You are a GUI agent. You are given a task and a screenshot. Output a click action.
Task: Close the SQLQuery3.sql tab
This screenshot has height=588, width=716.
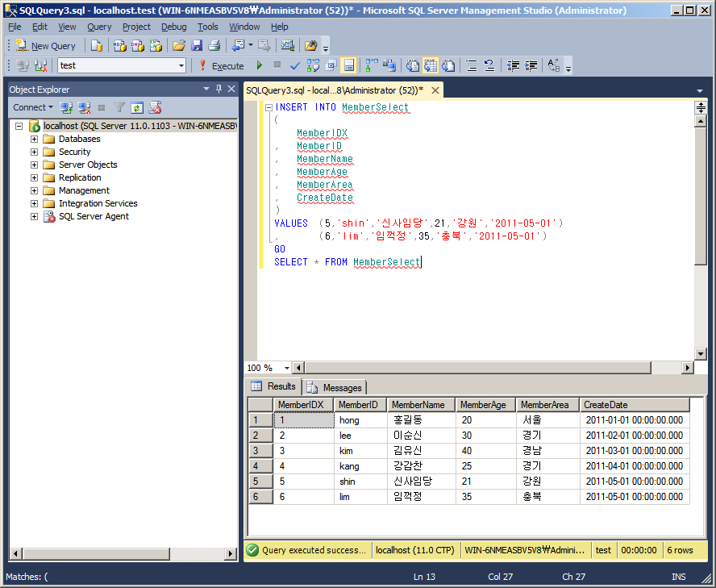pyautogui.click(x=435, y=90)
